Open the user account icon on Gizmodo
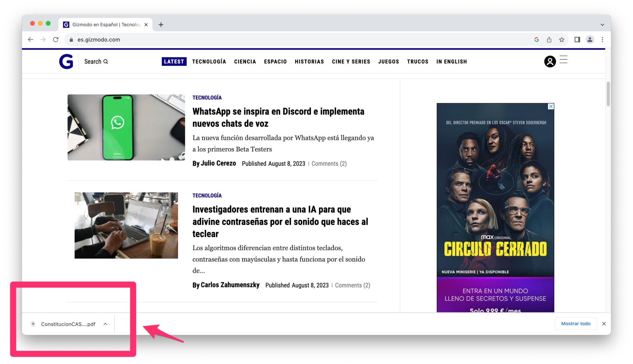The height and width of the screenshot is (364, 633). click(x=549, y=61)
